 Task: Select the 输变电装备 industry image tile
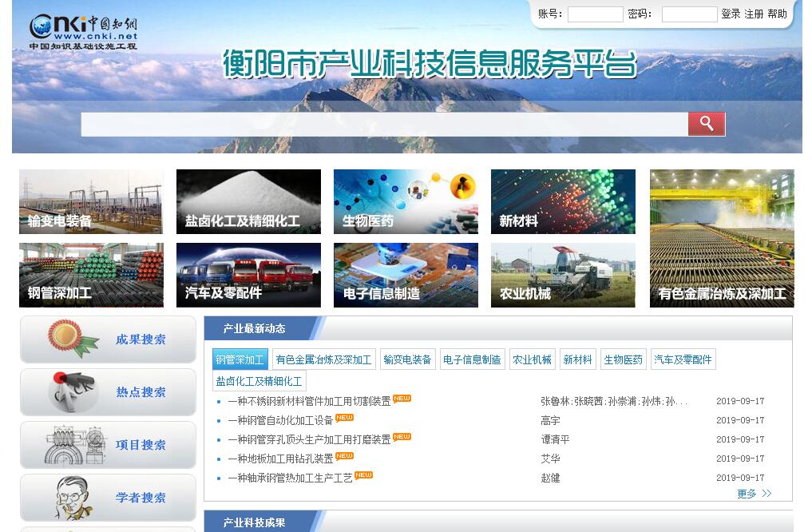pos(91,201)
